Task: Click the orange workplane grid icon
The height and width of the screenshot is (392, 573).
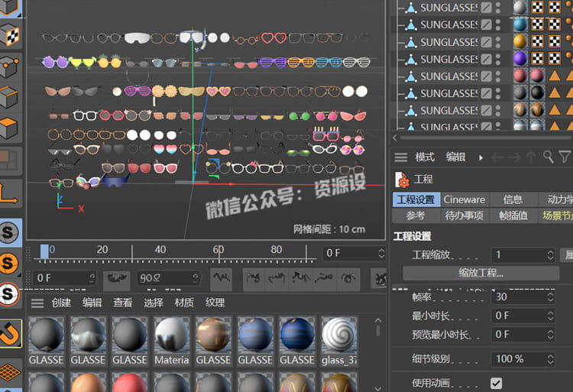Action: [11, 372]
